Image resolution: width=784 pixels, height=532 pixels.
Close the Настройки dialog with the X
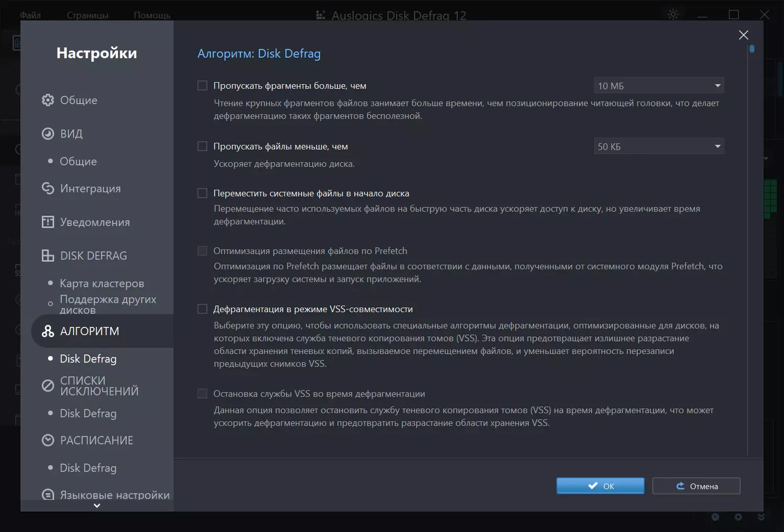[x=744, y=35]
